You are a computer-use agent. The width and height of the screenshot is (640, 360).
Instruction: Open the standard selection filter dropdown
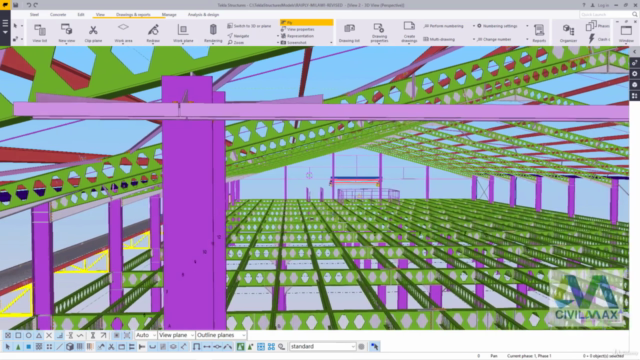(x=322, y=347)
